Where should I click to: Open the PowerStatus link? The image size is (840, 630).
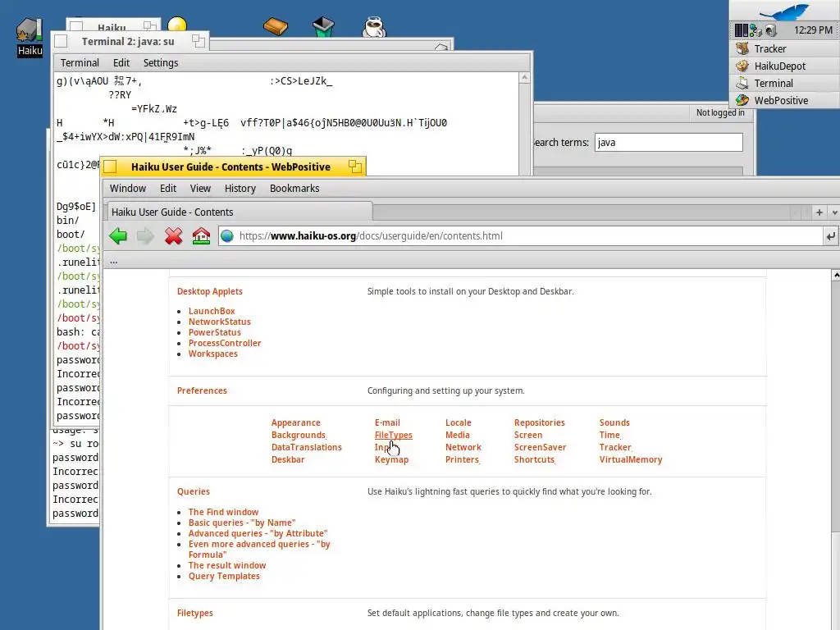tap(215, 332)
